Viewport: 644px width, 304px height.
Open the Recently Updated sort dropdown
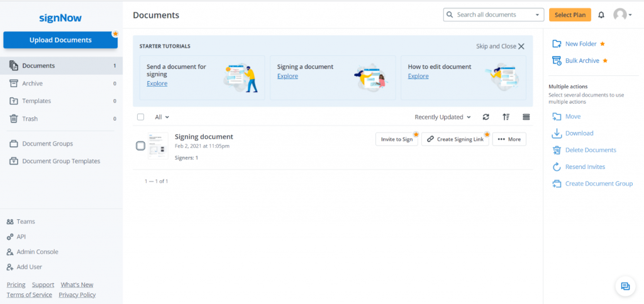442,117
